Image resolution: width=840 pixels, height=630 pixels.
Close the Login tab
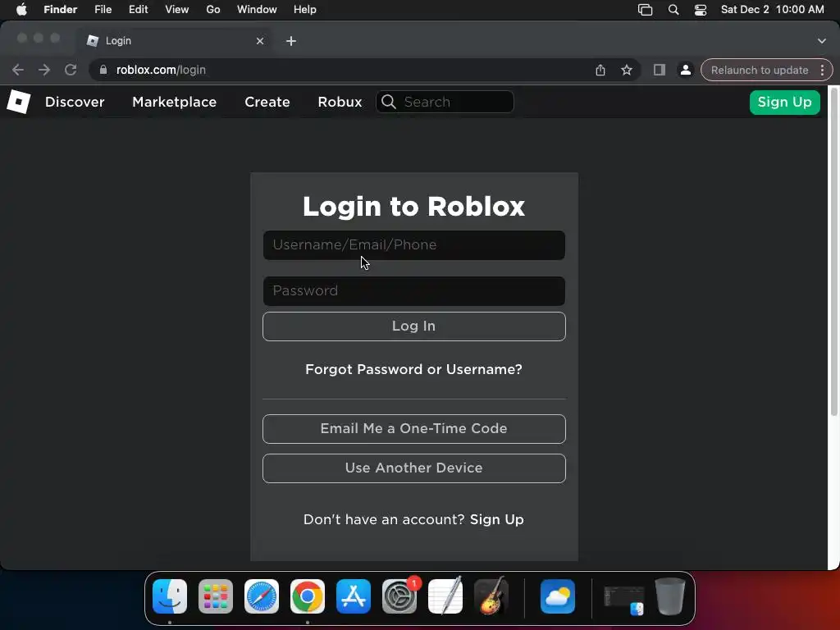click(x=260, y=41)
